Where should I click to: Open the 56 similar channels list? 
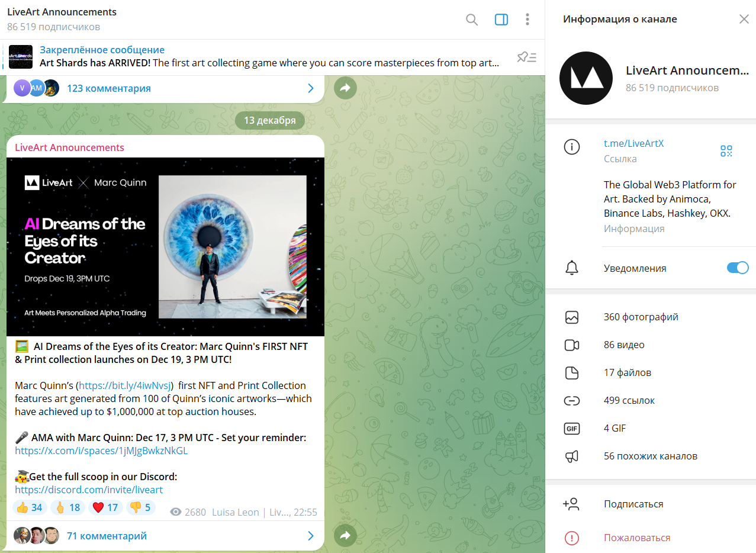click(x=651, y=456)
